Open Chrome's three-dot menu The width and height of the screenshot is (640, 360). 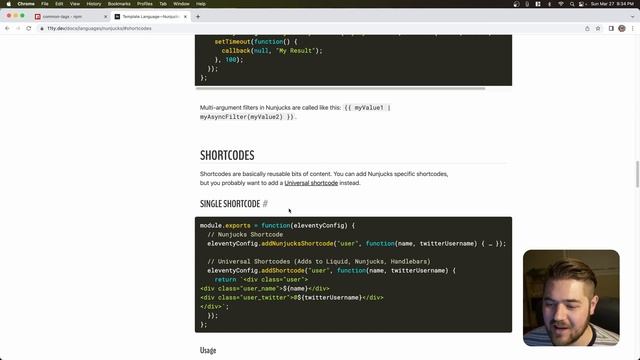pos(633,29)
